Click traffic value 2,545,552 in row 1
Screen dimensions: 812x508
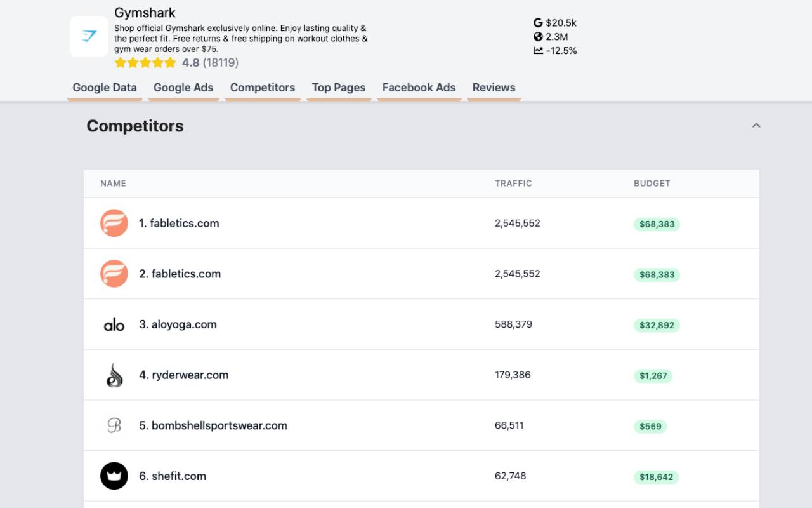click(x=518, y=224)
